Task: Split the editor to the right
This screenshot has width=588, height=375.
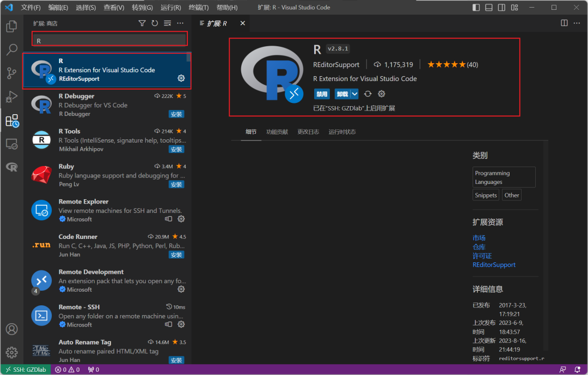Action: pyautogui.click(x=564, y=23)
